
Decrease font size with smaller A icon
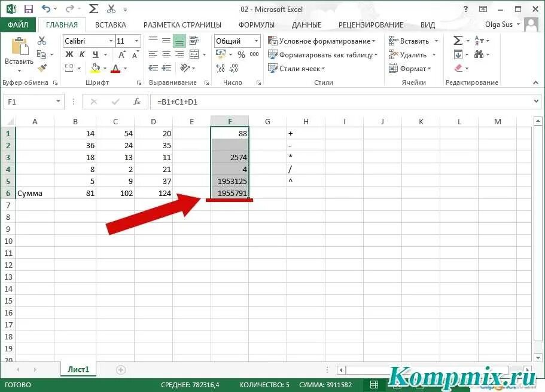coord(135,54)
